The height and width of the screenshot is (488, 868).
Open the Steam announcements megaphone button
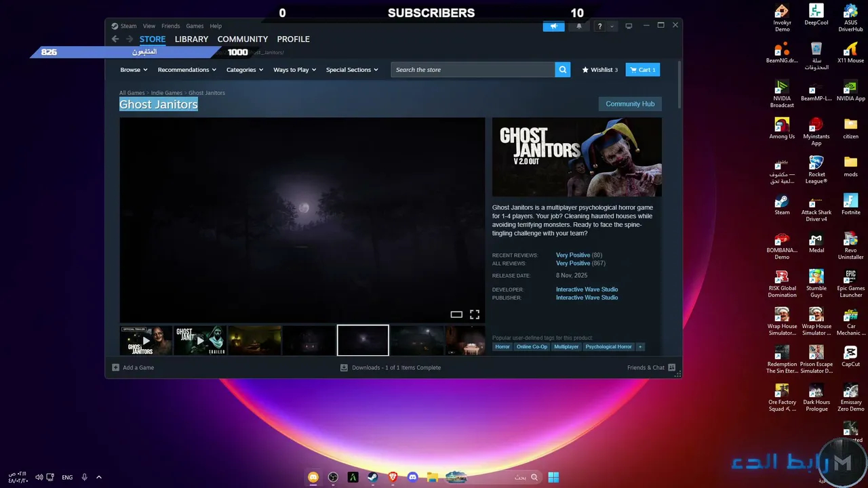pos(554,26)
